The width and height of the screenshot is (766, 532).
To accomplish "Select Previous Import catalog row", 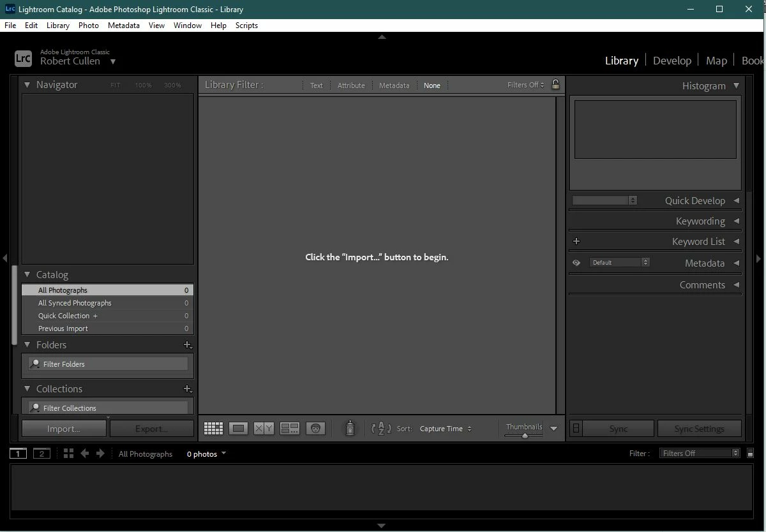I will (x=107, y=329).
